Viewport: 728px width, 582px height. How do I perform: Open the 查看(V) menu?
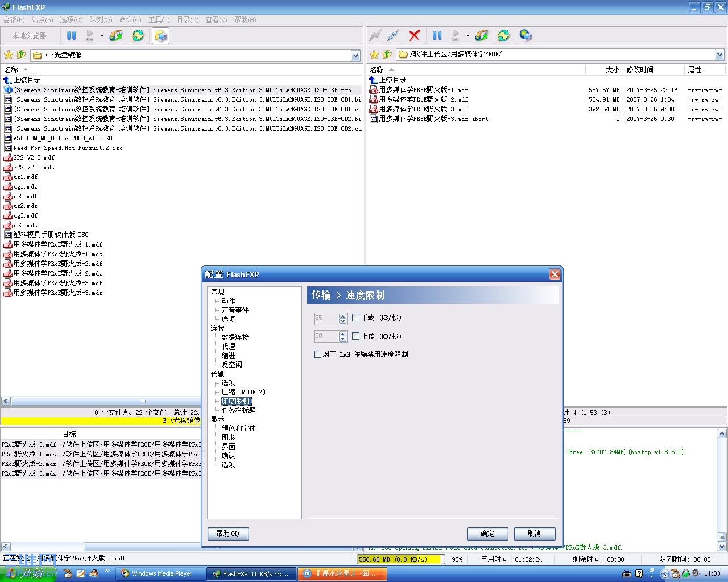click(216, 20)
